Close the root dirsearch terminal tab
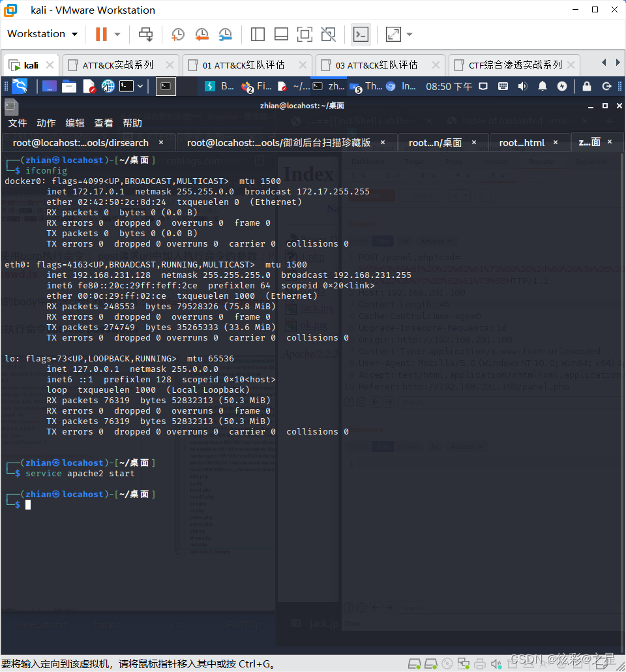This screenshot has height=672, width=626. coord(161,142)
